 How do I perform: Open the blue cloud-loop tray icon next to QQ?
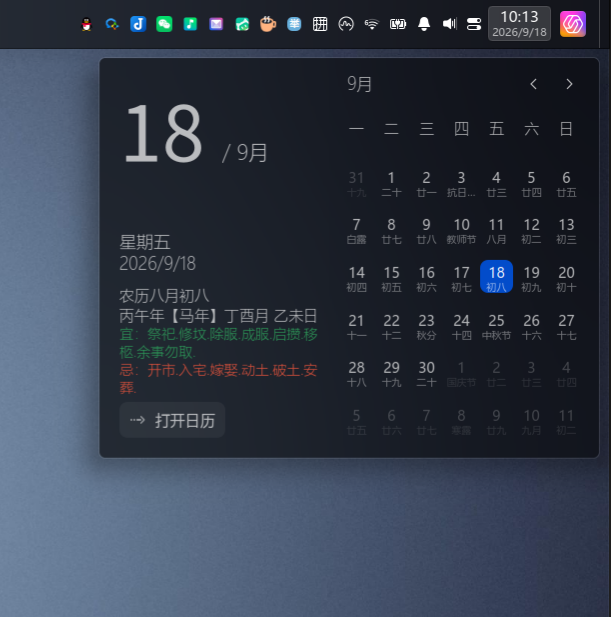(112, 24)
